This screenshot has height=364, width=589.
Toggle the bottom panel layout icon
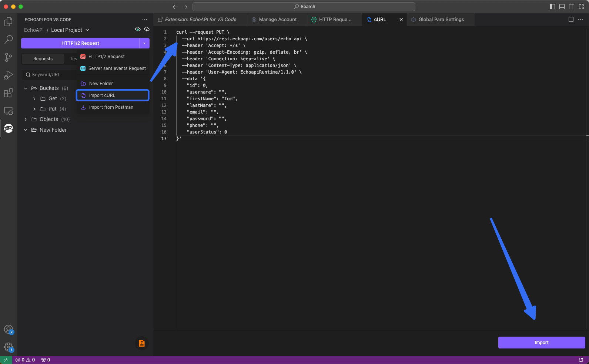pos(562,7)
